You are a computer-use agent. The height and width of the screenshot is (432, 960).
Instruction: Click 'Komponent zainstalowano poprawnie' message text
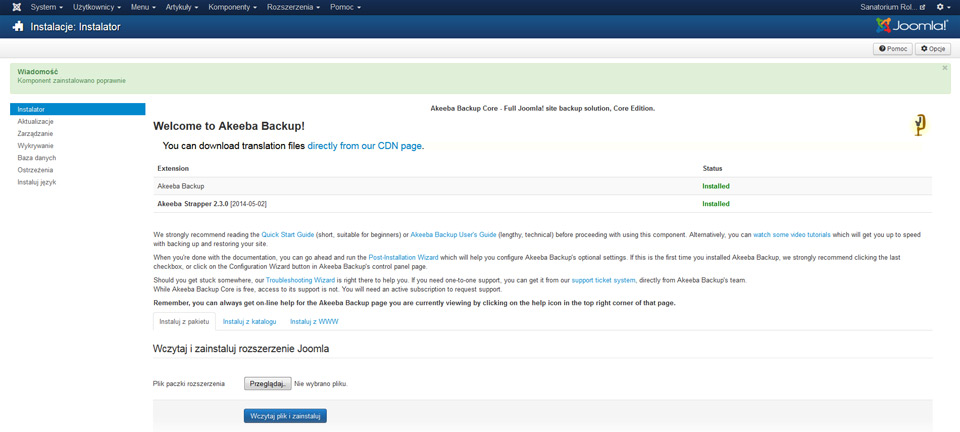pyautogui.click(x=72, y=81)
